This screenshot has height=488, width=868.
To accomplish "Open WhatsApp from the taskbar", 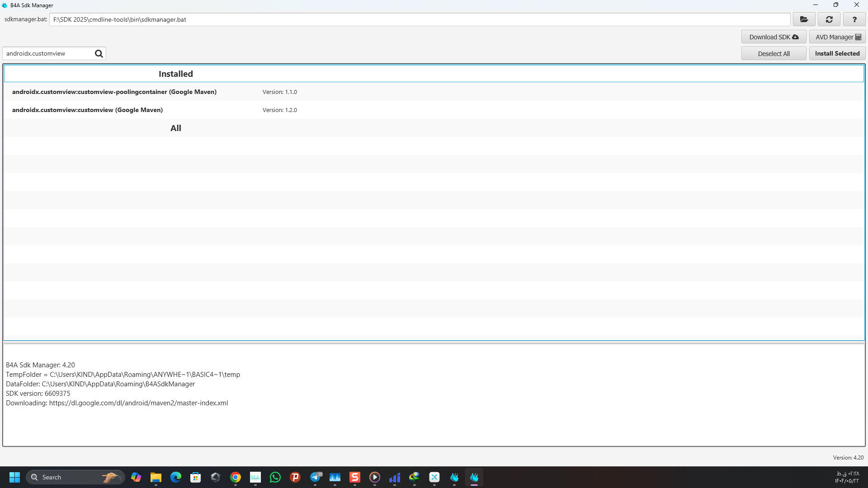I will coord(275,477).
